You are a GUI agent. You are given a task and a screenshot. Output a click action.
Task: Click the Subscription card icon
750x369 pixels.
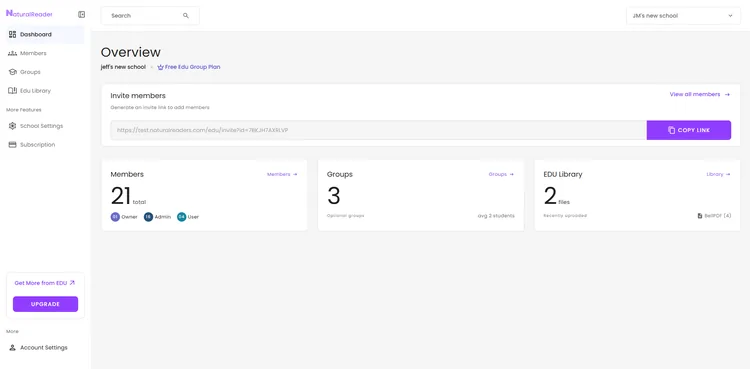(12, 145)
